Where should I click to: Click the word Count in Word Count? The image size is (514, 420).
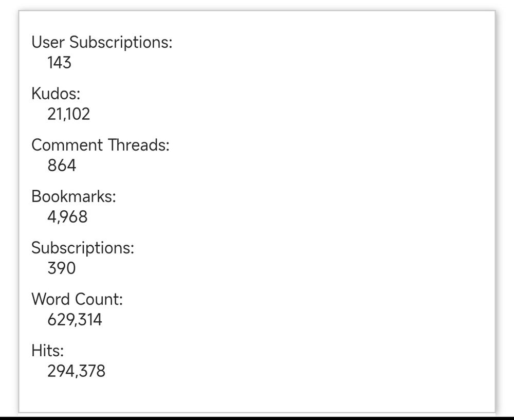coord(99,299)
